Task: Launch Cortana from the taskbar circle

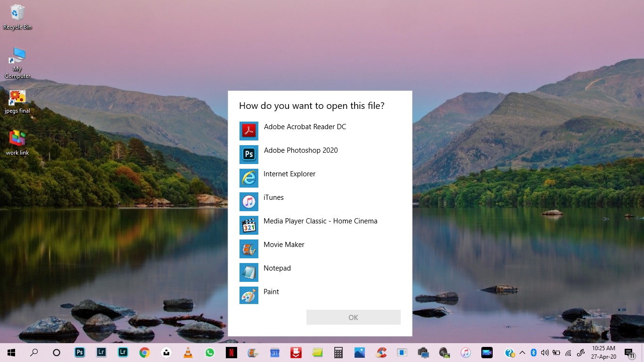Action: (57, 353)
